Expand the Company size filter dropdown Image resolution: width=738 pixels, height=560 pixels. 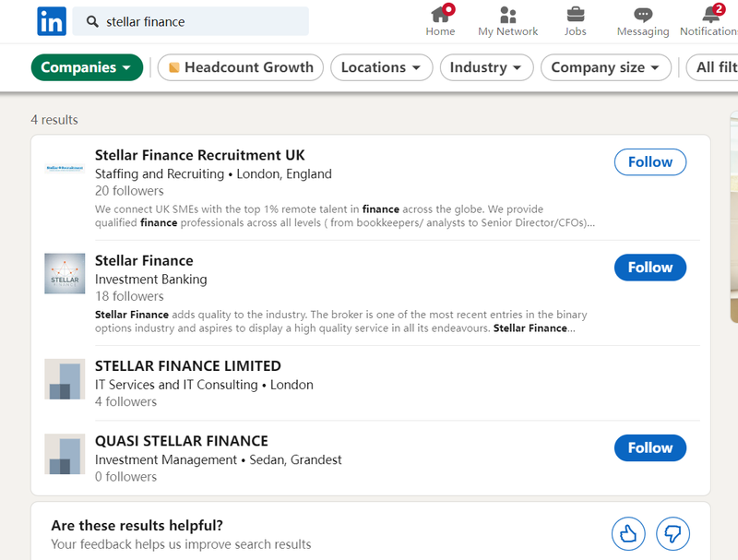(606, 67)
